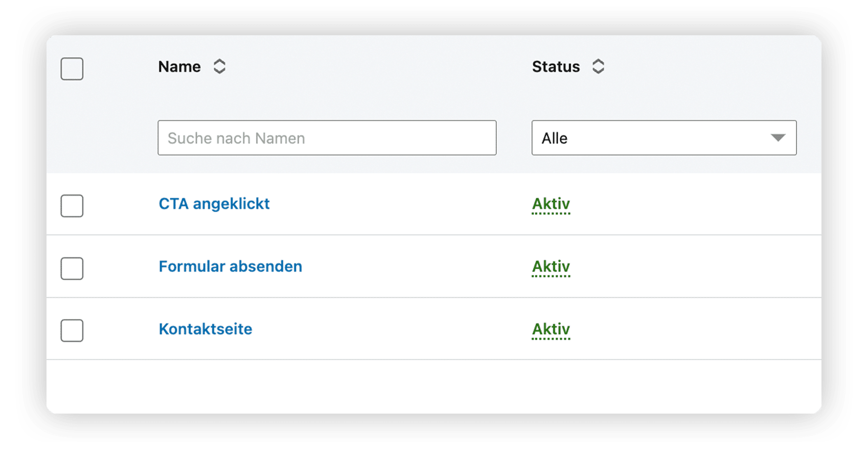
Task: Click the Aktiv status for Kontaktseite
Action: (x=551, y=330)
